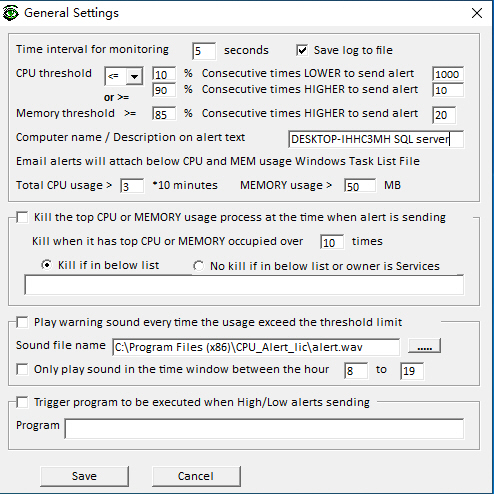Click the Sound file name path field
The image size is (494, 494).
coord(256,347)
